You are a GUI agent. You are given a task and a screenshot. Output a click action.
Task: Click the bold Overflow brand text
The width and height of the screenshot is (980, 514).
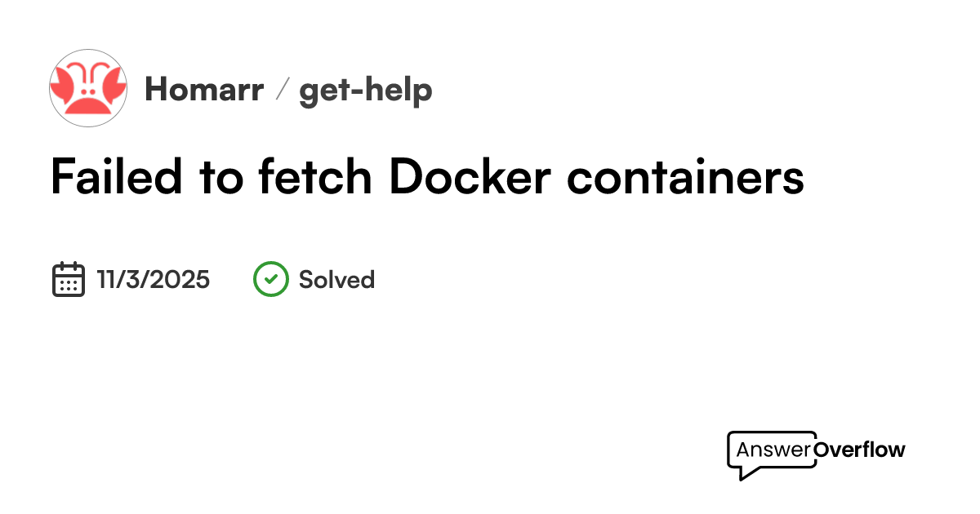[x=860, y=450]
